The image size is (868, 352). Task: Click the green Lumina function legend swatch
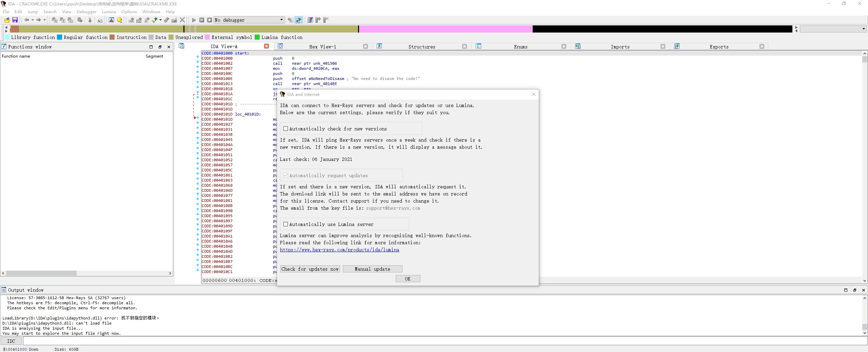click(x=257, y=37)
